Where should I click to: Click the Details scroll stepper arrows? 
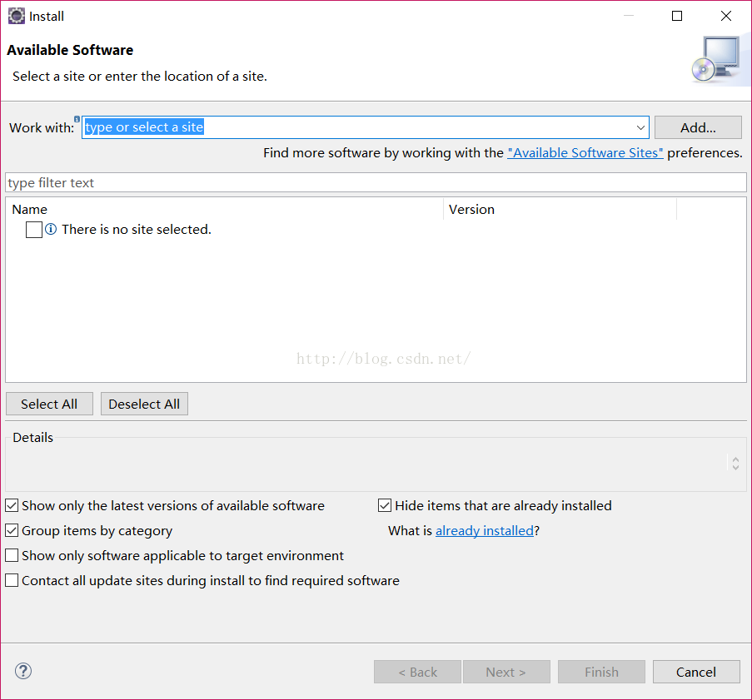click(x=735, y=463)
